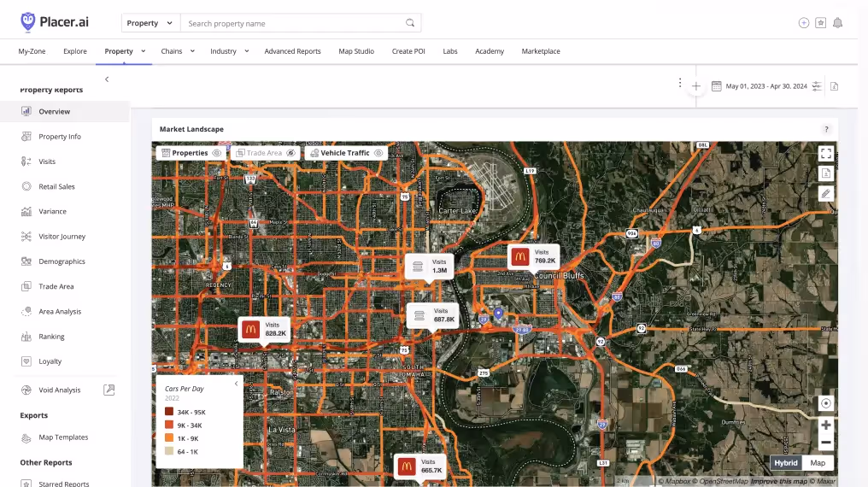This screenshot has width=868, height=487.
Task: Toggle Properties layer visibility eye
Action: [x=217, y=153]
